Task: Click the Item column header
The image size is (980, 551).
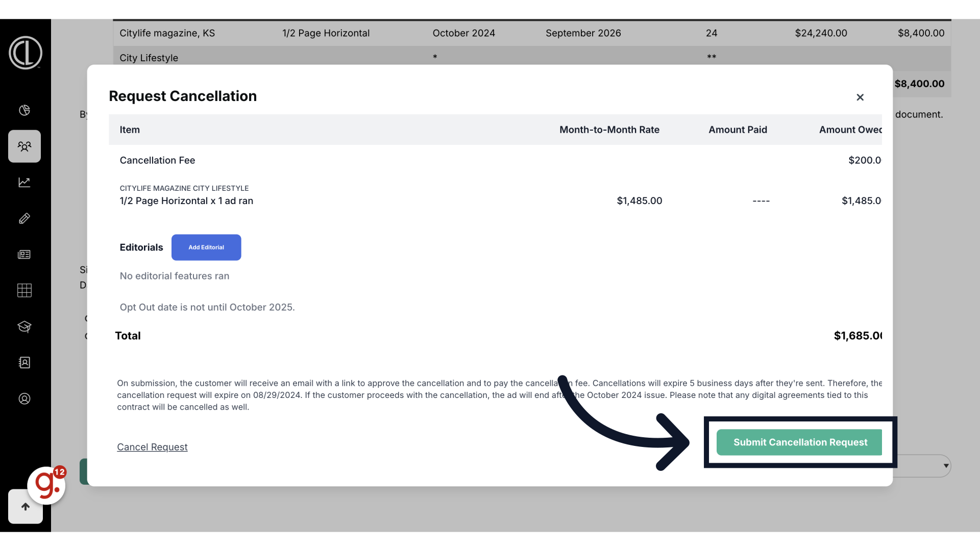Action: pos(130,130)
